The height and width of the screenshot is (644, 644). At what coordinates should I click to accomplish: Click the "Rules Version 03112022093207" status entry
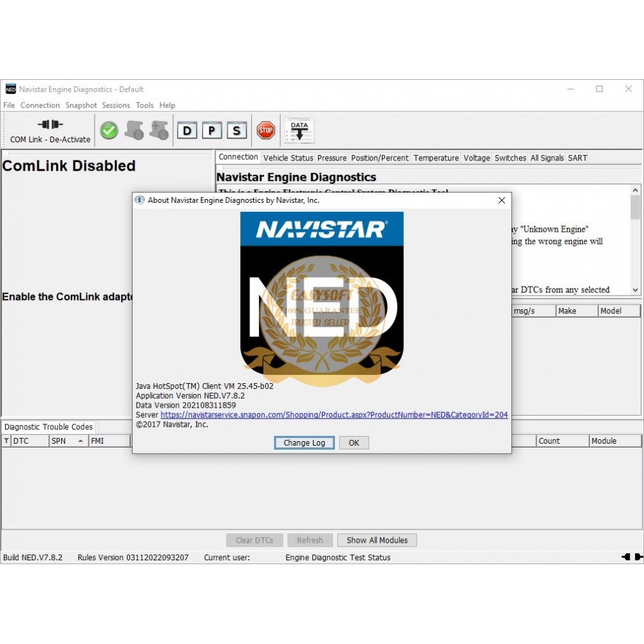[x=133, y=557]
